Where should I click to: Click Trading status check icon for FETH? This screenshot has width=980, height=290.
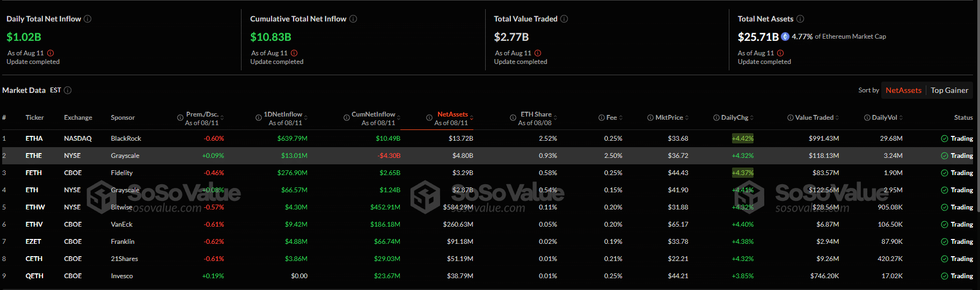tap(945, 173)
